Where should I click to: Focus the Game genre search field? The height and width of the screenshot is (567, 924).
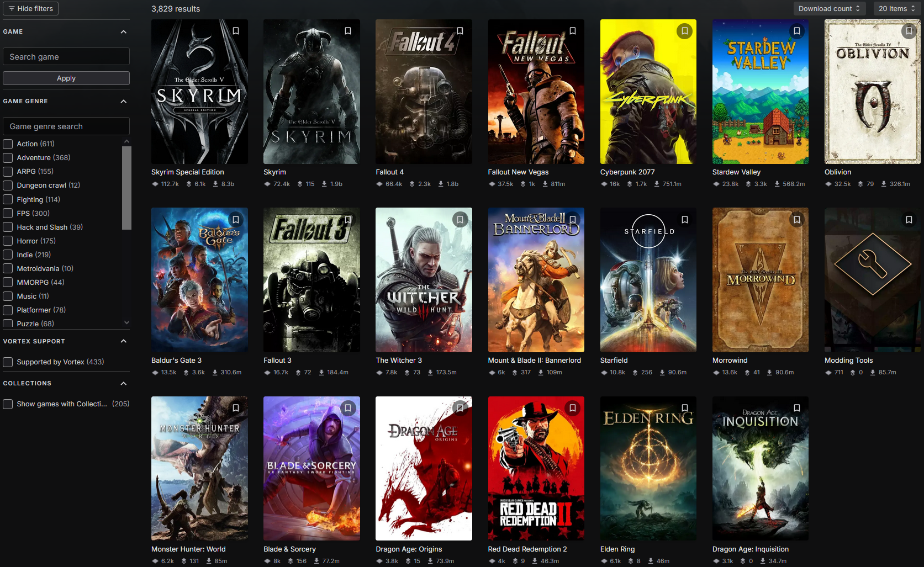coord(66,126)
